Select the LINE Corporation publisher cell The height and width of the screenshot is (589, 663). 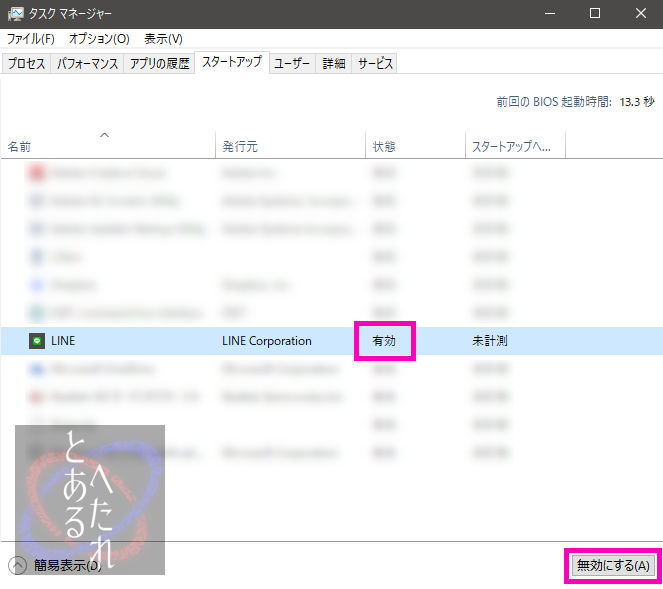tap(267, 341)
